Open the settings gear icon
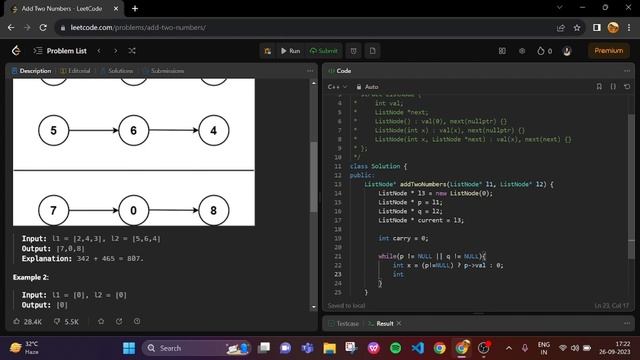Image resolution: width=640 pixels, height=360 pixels. [x=522, y=51]
